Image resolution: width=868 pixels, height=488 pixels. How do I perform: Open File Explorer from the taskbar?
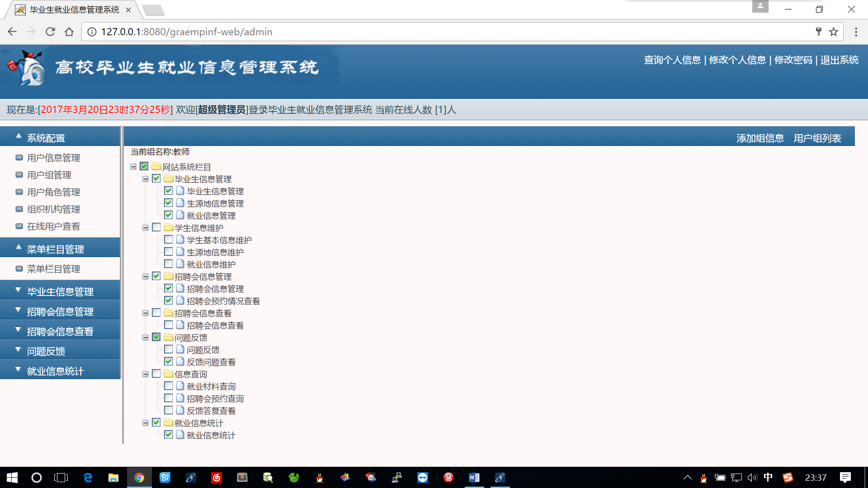pos(113,478)
